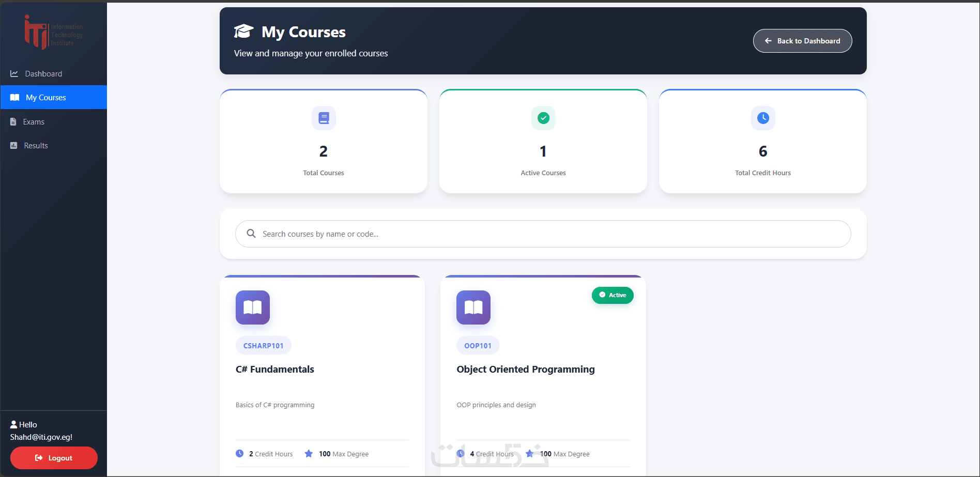The image size is (980, 477).
Task: Click 'Basics of C# programming' description
Action: pyautogui.click(x=275, y=405)
